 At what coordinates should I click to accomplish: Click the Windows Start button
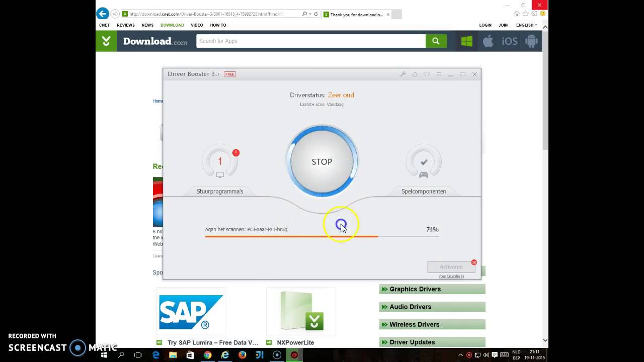(104, 355)
